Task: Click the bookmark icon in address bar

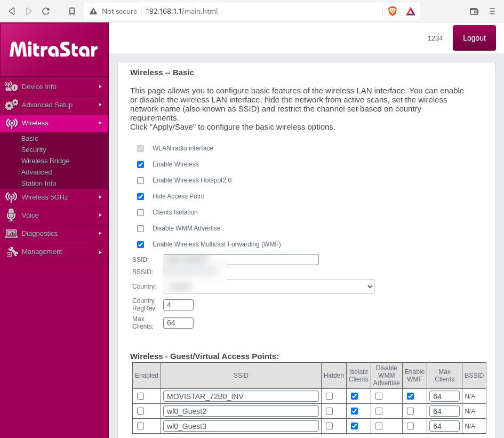Action: (72, 11)
